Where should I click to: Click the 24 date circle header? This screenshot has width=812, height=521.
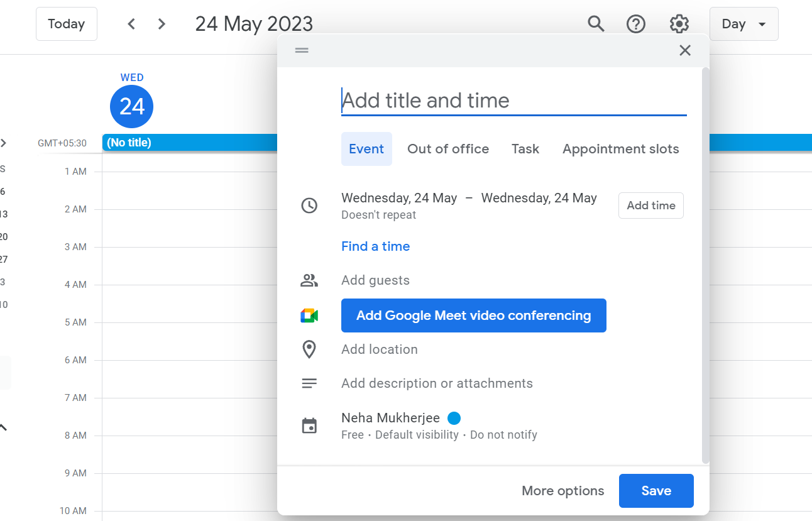(132, 107)
